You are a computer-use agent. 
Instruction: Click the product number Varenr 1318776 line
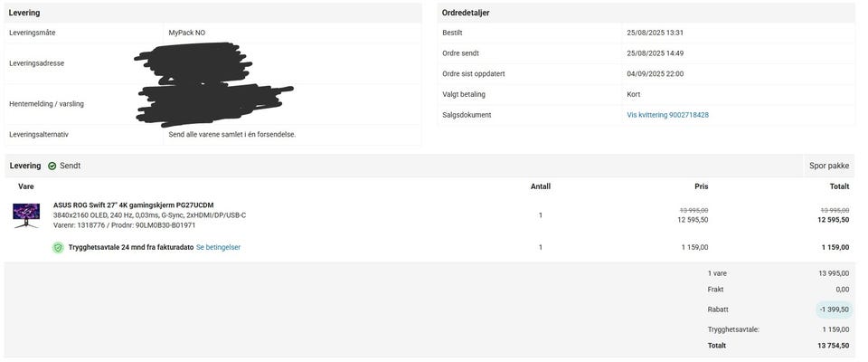pyautogui.click(x=124, y=225)
